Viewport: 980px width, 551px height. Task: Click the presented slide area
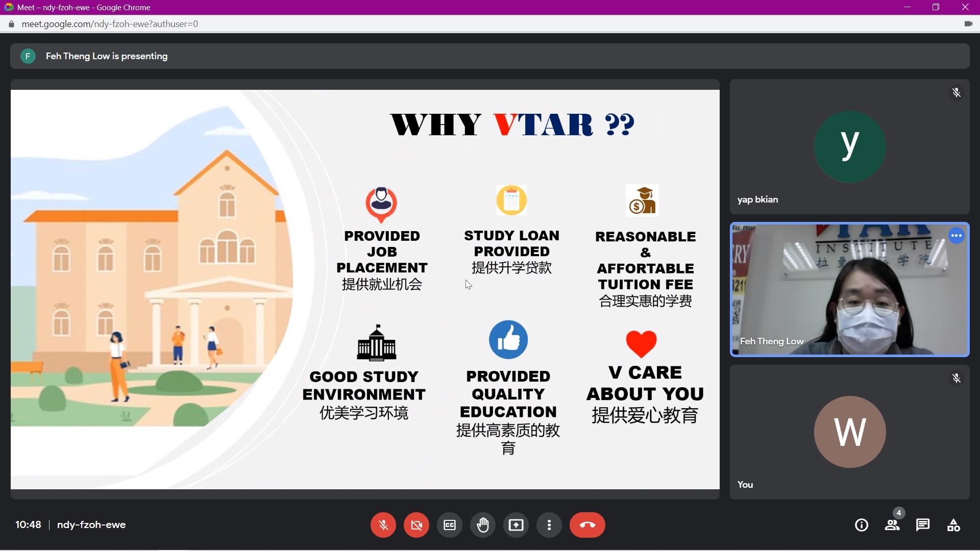(365, 289)
